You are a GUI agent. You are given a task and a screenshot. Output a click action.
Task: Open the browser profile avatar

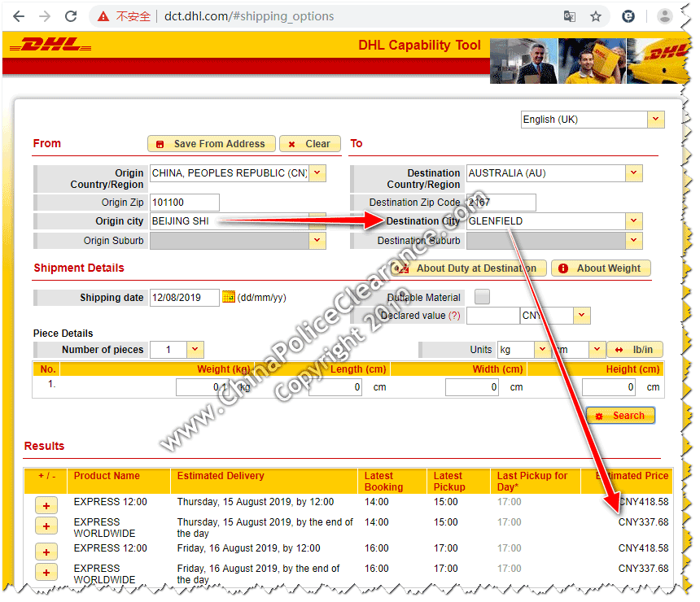click(665, 17)
